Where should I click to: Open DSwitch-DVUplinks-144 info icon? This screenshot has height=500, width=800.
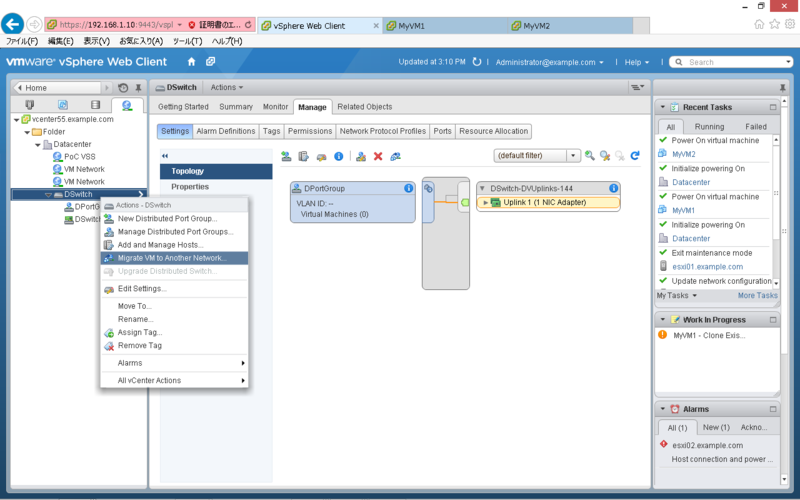[x=613, y=188]
